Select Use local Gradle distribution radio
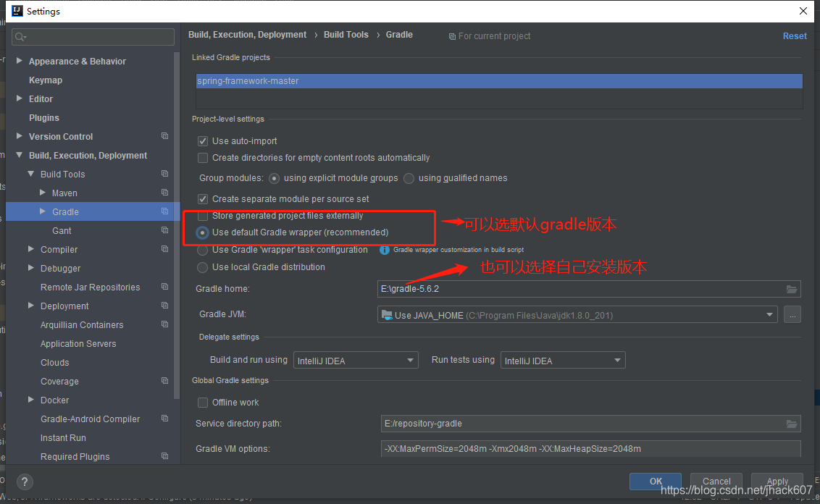This screenshot has height=504, width=820. 202,268
